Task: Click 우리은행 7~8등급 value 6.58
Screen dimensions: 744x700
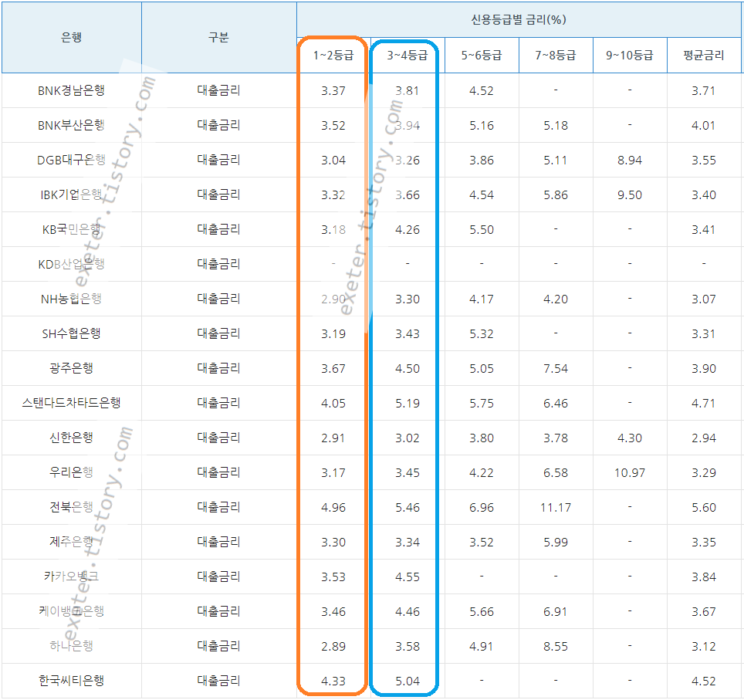Action: coord(555,472)
